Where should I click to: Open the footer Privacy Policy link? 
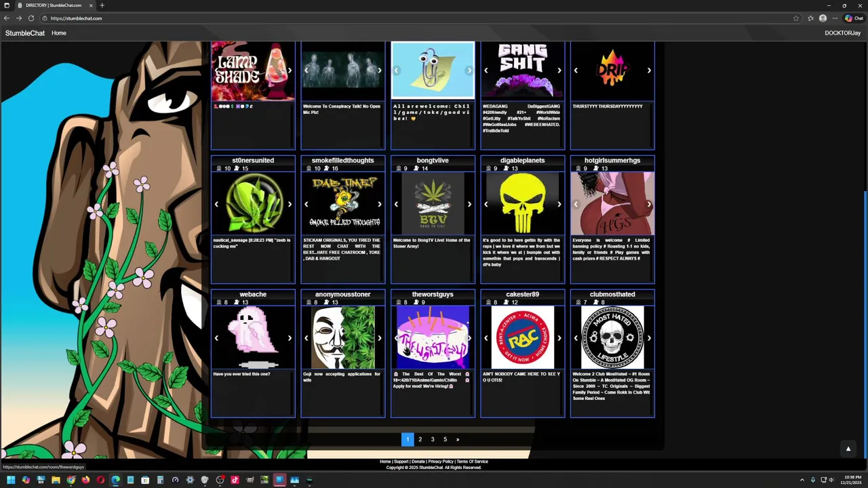pos(441,462)
